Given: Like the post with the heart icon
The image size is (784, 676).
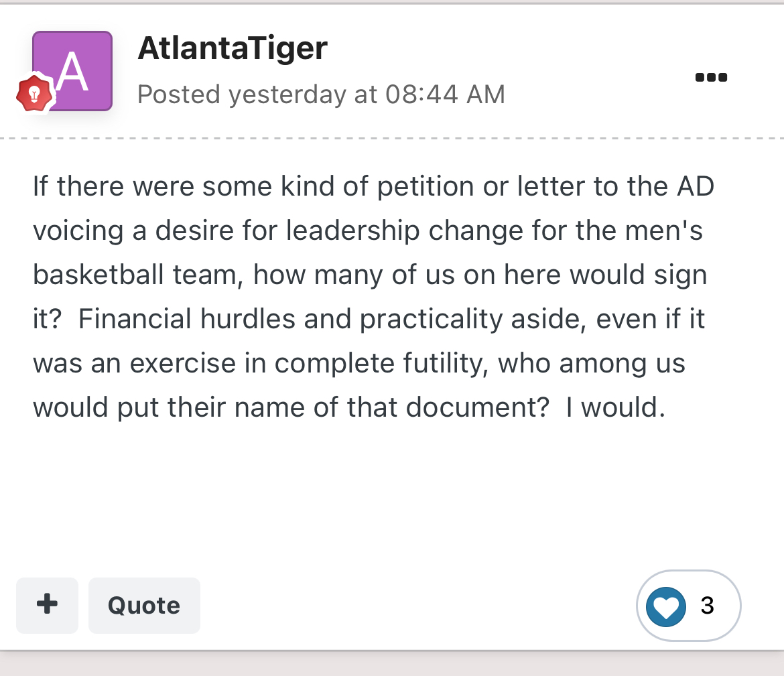Looking at the screenshot, I should coord(666,606).
